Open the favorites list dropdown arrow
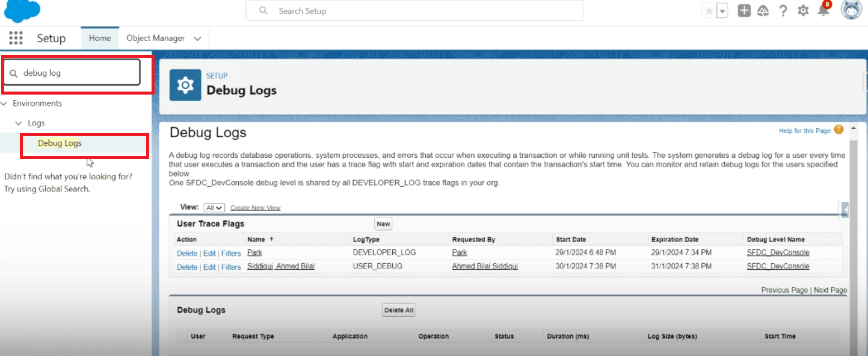This screenshot has height=356, width=868. 722,11
